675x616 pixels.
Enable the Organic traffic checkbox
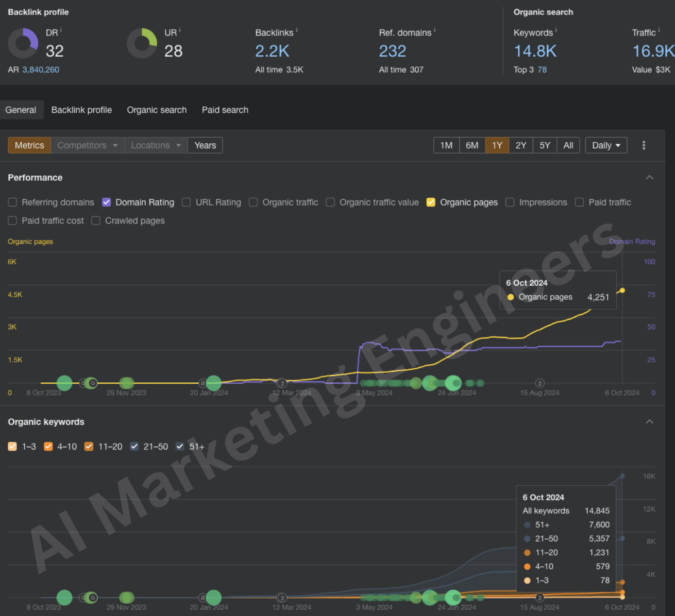pos(253,202)
